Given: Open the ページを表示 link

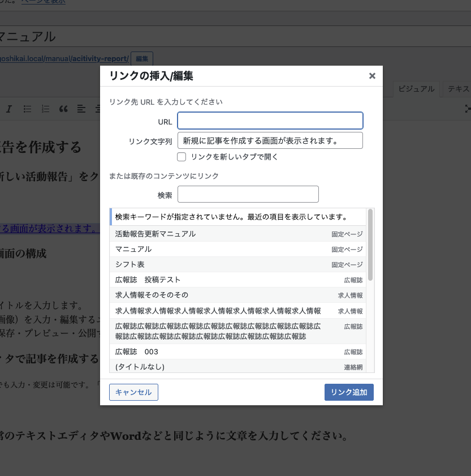Looking at the screenshot, I should coord(43,2).
